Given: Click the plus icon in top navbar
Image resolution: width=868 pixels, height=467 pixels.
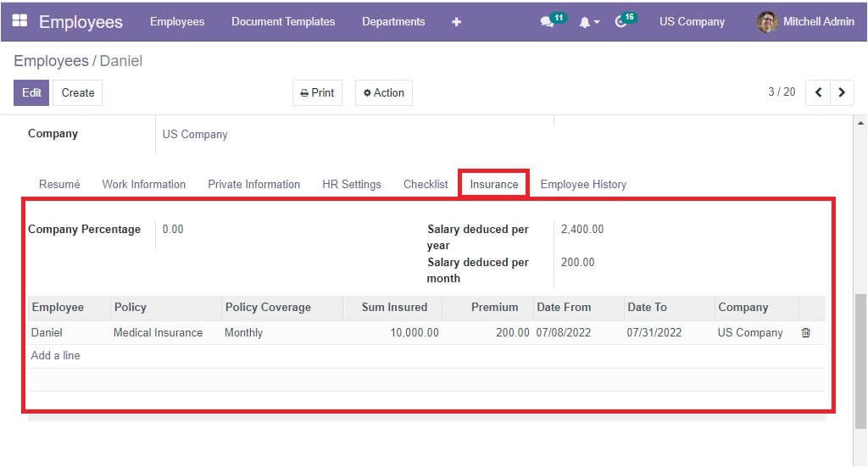Looking at the screenshot, I should click(x=456, y=22).
